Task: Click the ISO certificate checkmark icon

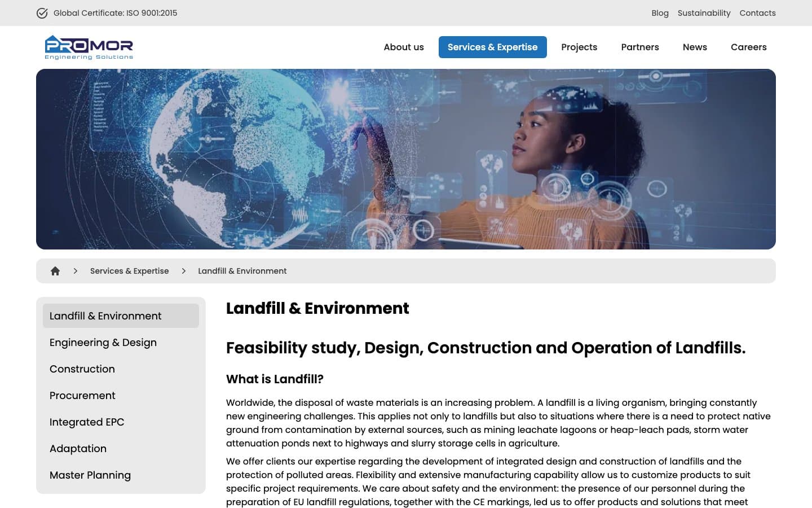Action: coord(42,13)
